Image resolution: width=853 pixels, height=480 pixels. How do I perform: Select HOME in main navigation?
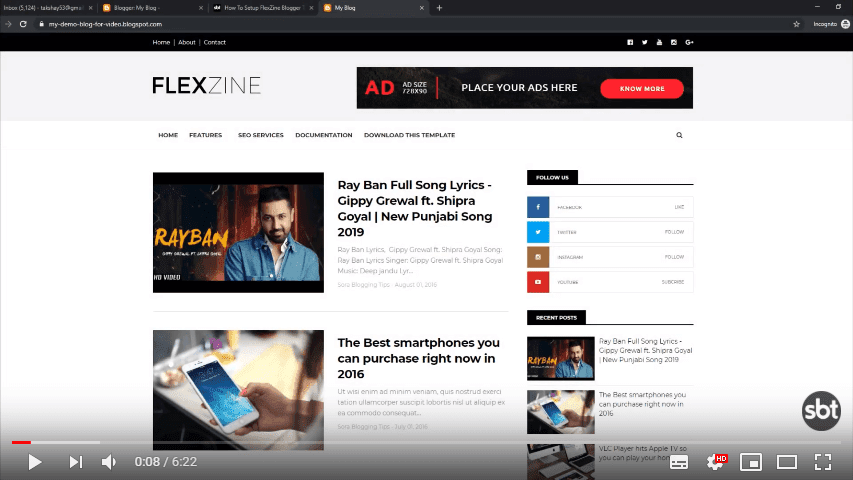[168, 135]
